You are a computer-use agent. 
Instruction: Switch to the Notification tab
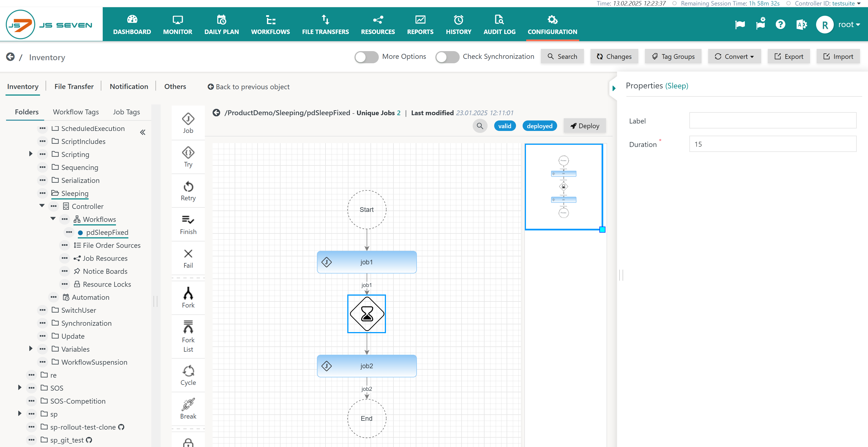[x=129, y=86]
